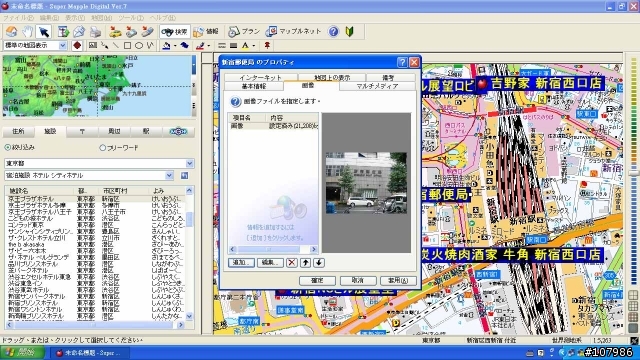This screenshot has width=640, height=360.
Task: Click the 編集 button in dialog
Action: [270, 262]
